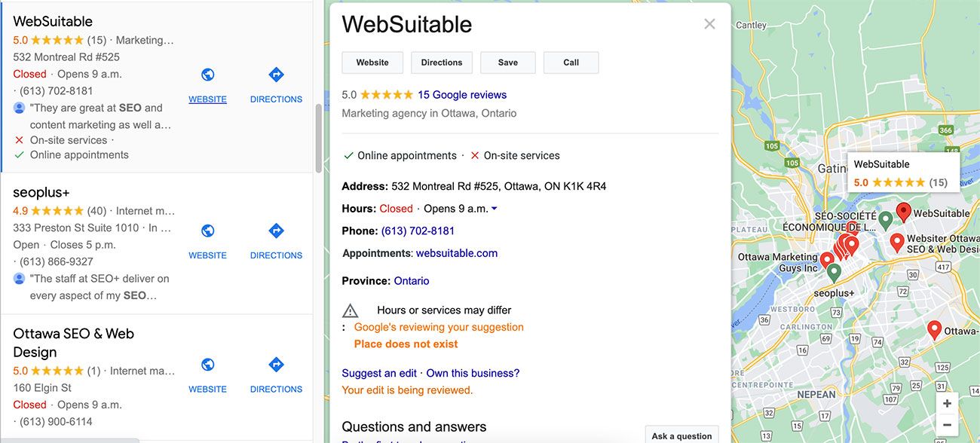
Task: Save WebSuitable to your list
Action: pyautogui.click(x=508, y=63)
